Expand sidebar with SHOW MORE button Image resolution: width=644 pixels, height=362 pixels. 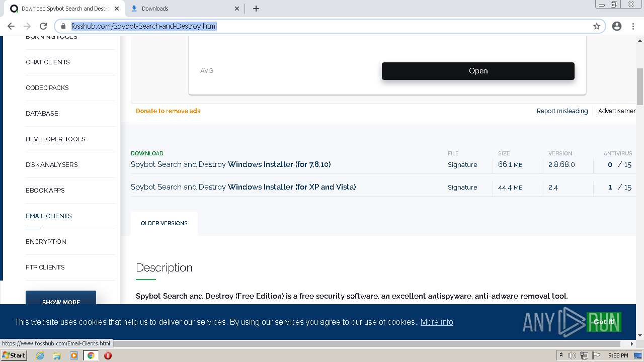(61, 298)
